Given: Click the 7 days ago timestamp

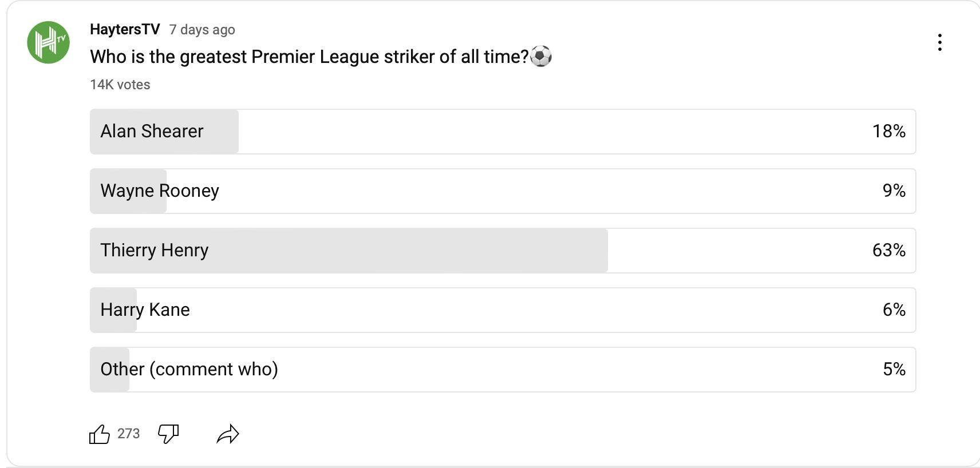Looking at the screenshot, I should (202, 30).
